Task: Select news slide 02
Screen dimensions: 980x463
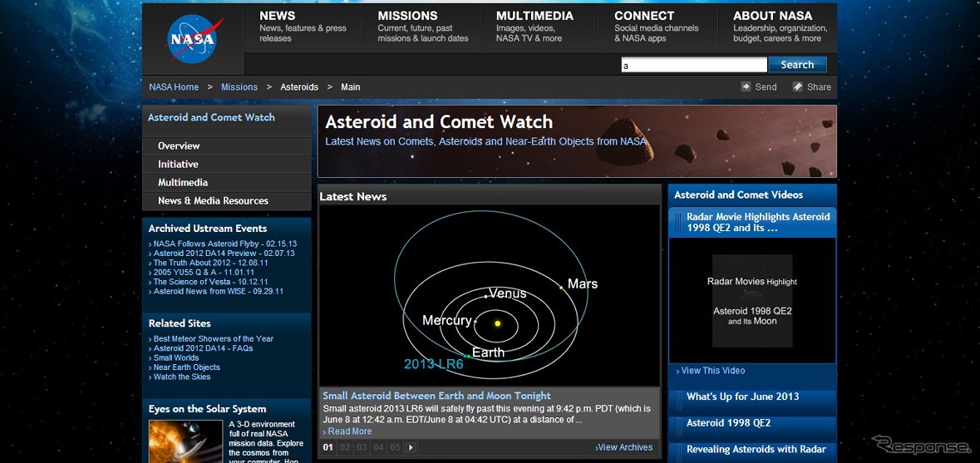Action: tap(345, 447)
